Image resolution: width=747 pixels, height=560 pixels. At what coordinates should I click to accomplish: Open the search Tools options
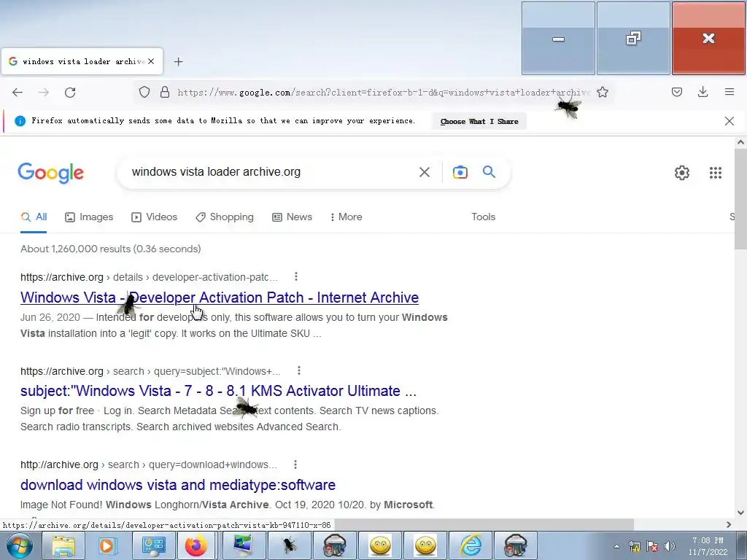(484, 217)
